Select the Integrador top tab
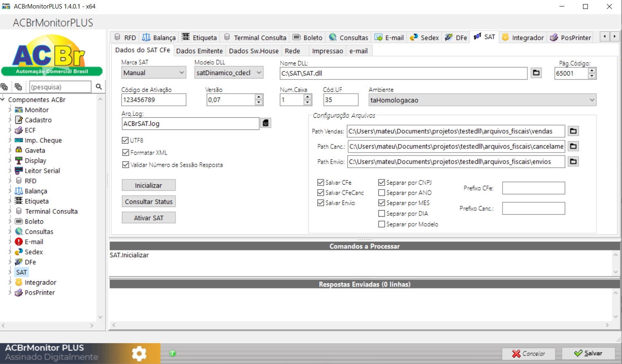The width and height of the screenshot is (622, 364). (523, 37)
